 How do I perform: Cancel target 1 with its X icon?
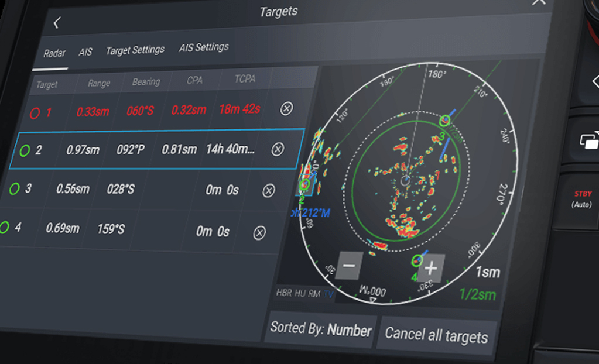286,108
